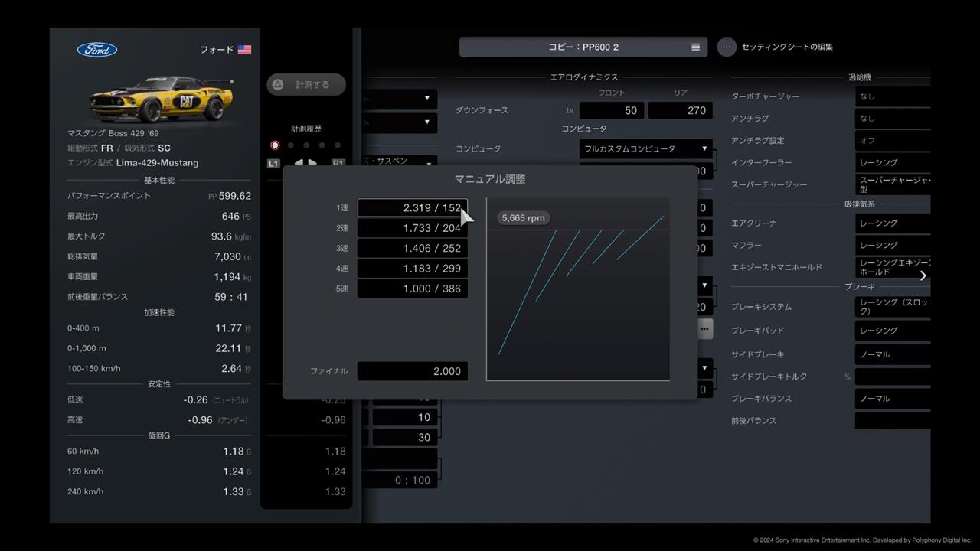Select the 3速 gear ratio field 1.406 / 252
Screen dimensions: 980x551
tap(413, 248)
